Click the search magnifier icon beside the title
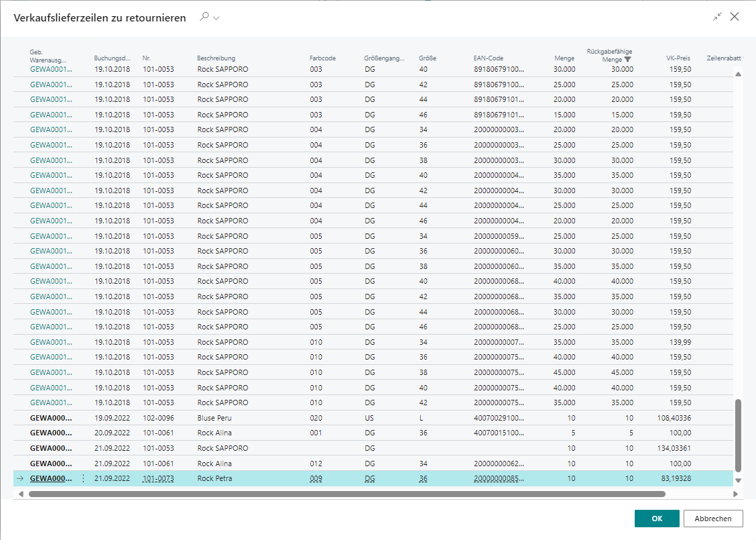 (204, 17)
